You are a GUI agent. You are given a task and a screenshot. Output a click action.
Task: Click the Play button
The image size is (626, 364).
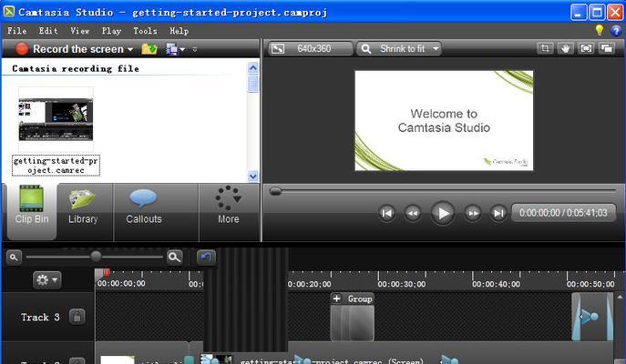point(442,213)
